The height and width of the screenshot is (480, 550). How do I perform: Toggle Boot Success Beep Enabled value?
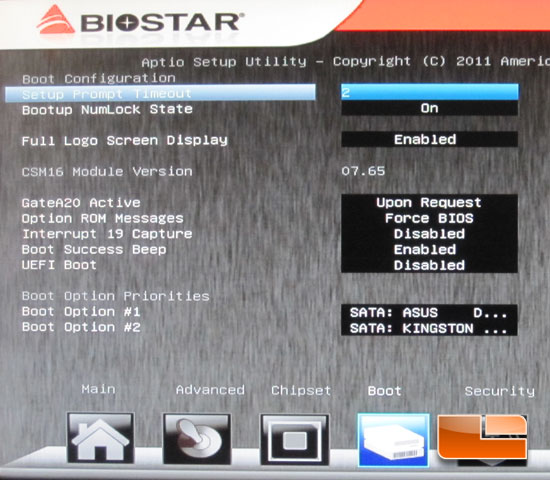pos(429,249)
